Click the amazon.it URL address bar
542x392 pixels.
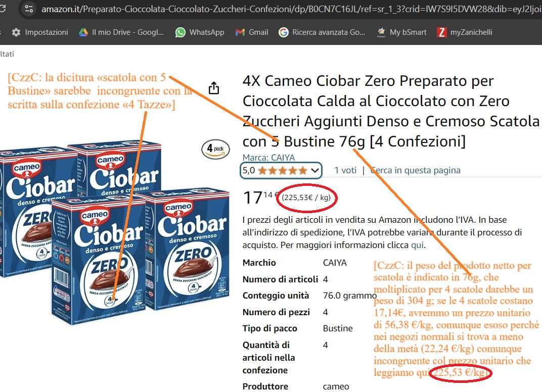click(290, 9)
